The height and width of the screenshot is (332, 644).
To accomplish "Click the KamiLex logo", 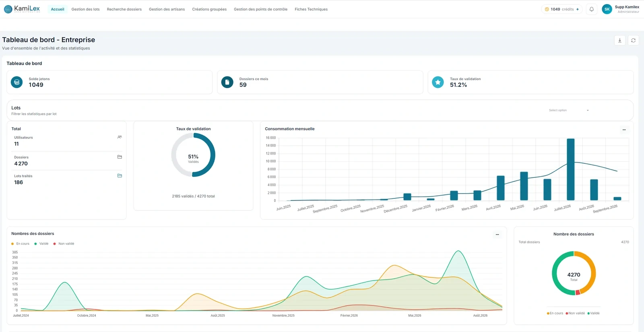I will [22, 9].
